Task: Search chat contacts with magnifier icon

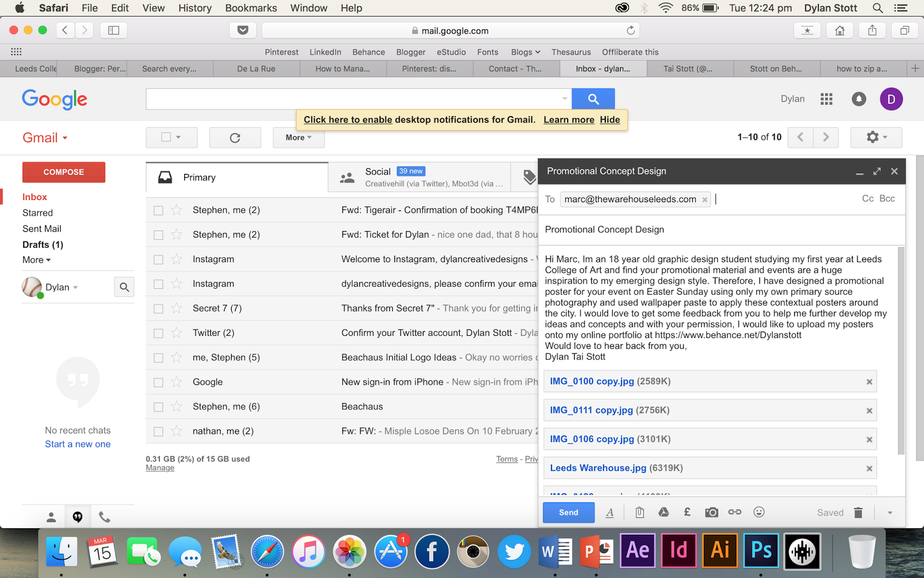Action: pos(124,287)
